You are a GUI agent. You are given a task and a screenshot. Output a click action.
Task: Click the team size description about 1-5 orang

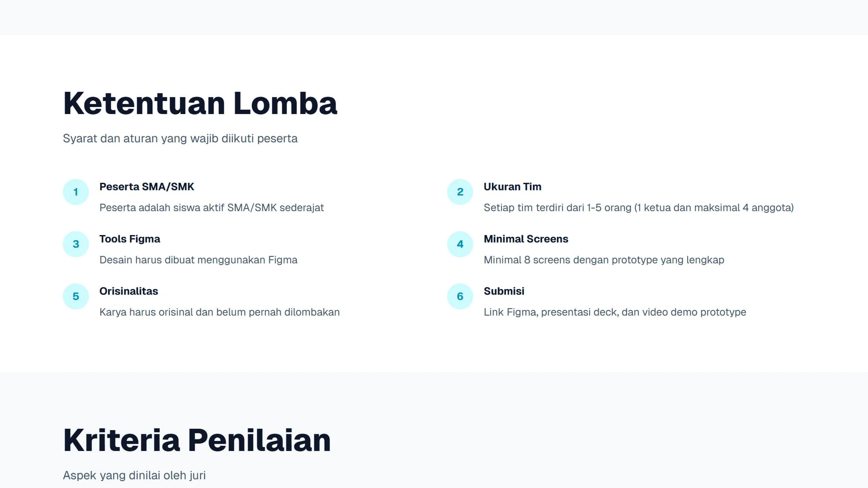coord(638,208)
